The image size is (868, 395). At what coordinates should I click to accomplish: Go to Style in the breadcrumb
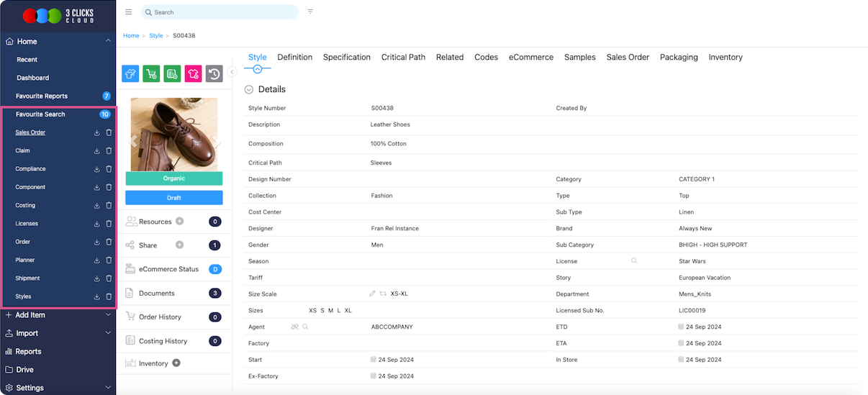point(155,35)
